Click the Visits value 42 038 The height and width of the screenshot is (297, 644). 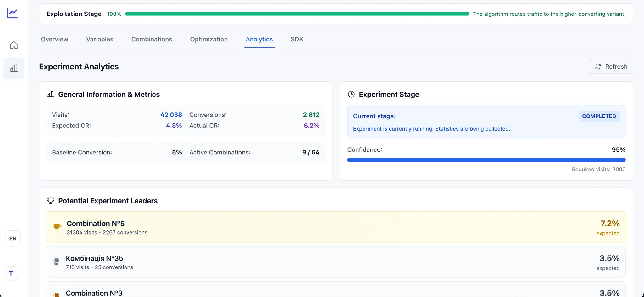[x=171, y=115]
